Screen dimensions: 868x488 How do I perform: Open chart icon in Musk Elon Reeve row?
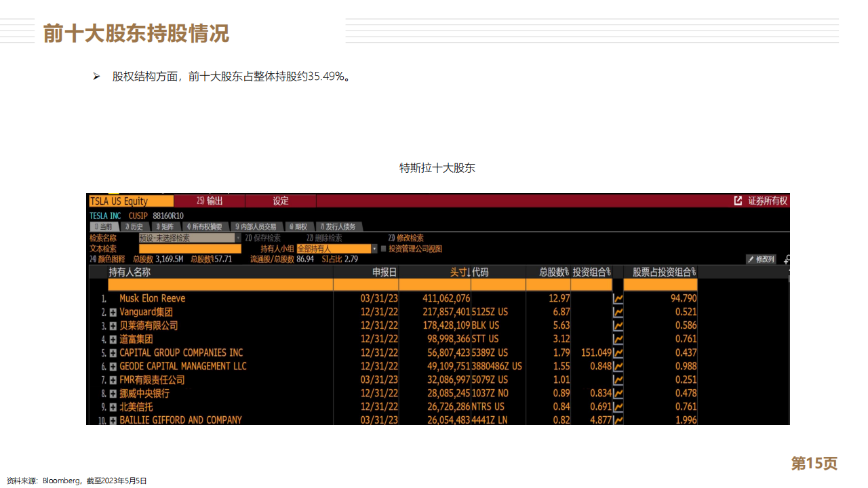(x=618, y=298)
